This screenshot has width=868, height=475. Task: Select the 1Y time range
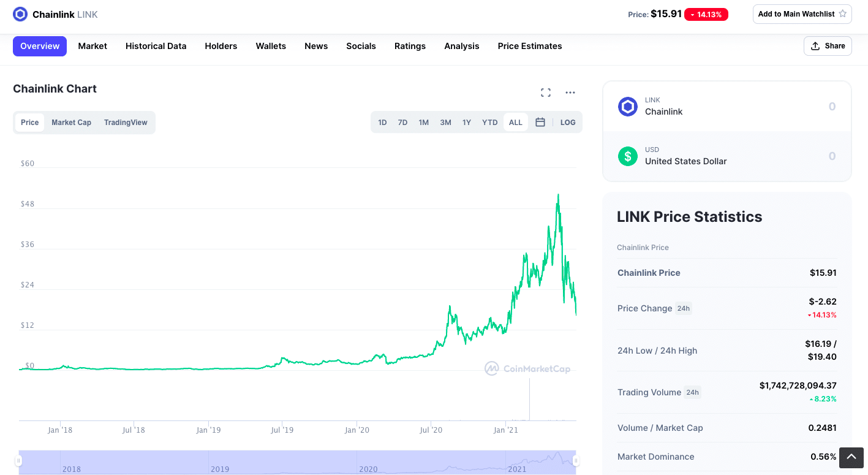467,123
